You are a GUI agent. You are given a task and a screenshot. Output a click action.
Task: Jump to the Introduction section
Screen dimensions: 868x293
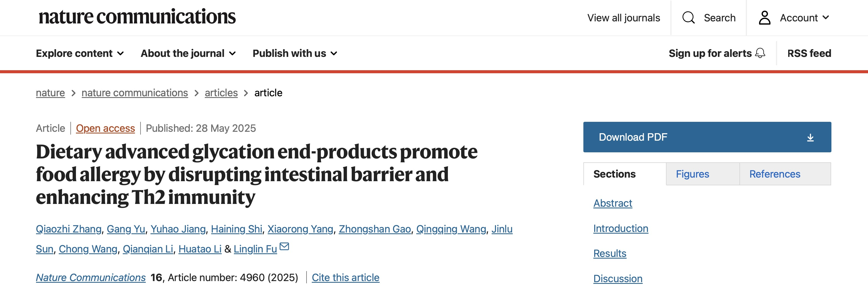point(621,229)
